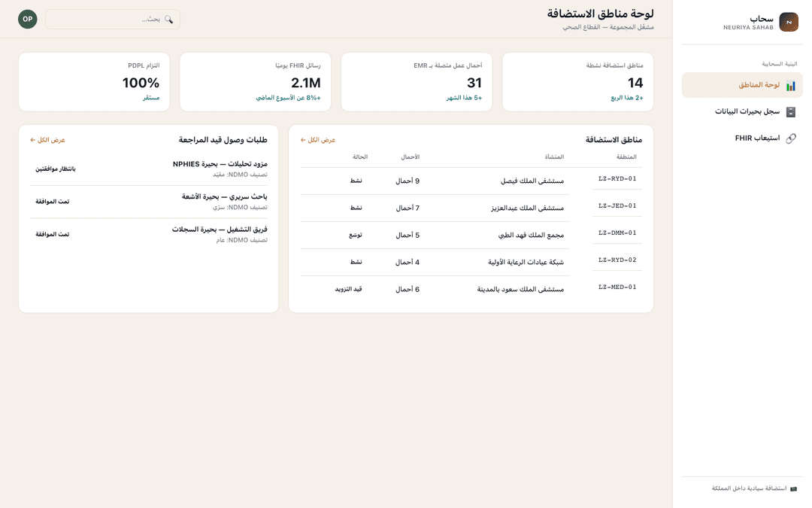This screenshot has height=508, width=812.
Task: Click عرض الكل in مناطق الاستضافة
Action: coord(318,140)
